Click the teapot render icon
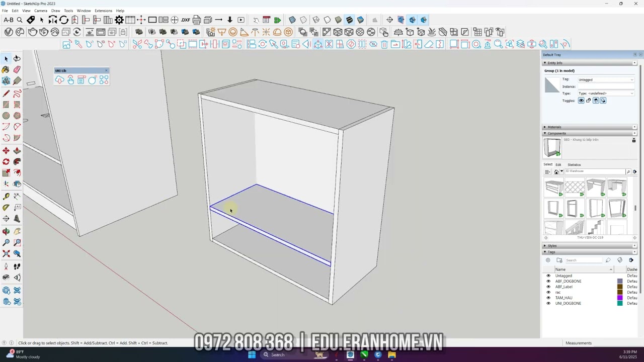The height and width of the screenshot is (362, 644). [33, 32]
